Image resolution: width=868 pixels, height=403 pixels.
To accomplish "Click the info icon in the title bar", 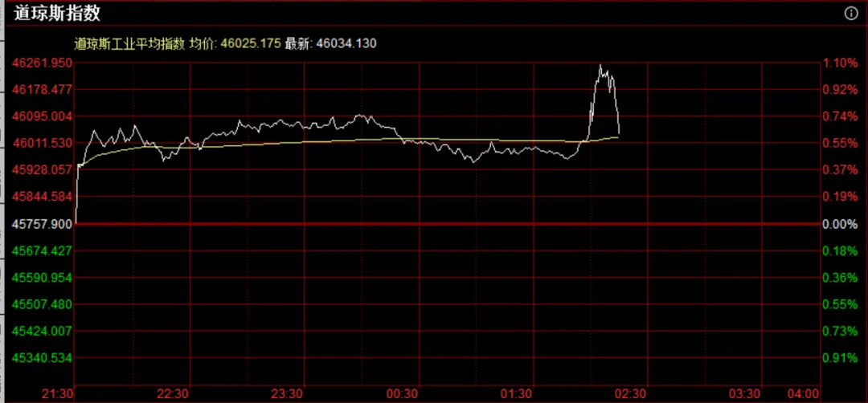I will coord(852,14).
